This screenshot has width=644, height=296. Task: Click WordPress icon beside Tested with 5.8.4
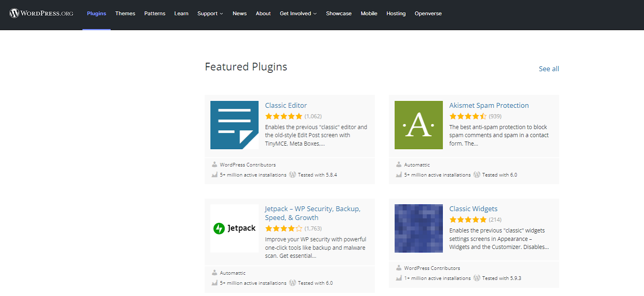(x=293, y=175)
